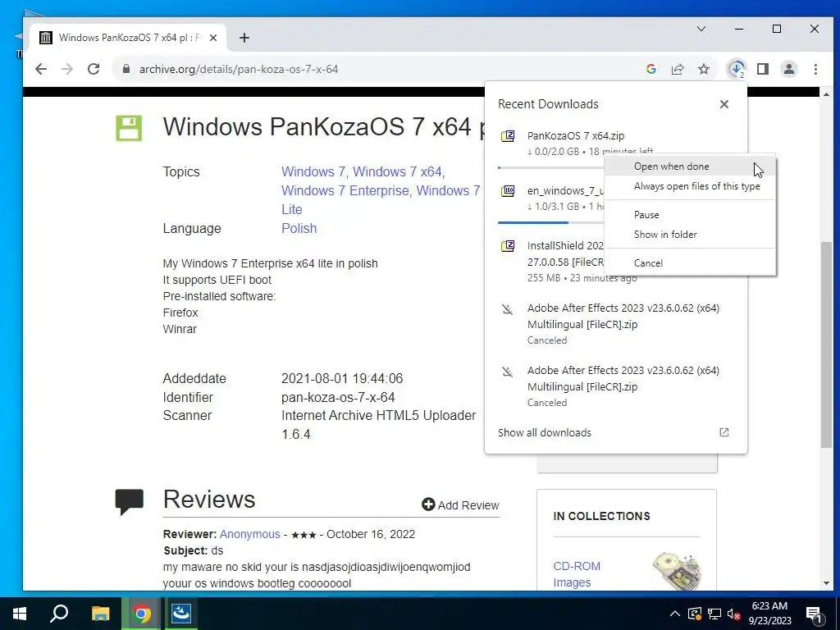
Task: Toggle the downloads toolbar icon
Action: pos(737,69)
